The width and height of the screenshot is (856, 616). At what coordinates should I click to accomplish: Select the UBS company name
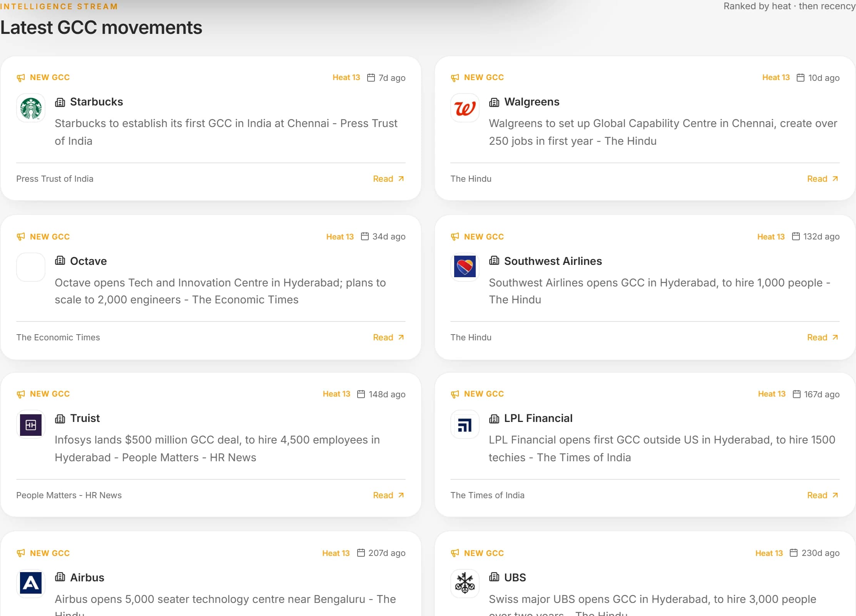[515, 577]
